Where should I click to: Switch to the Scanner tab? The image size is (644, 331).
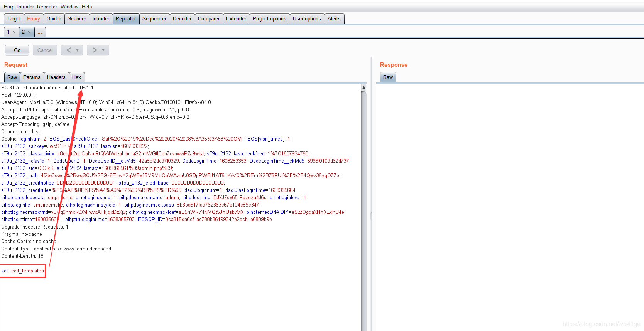pos(77,18)
